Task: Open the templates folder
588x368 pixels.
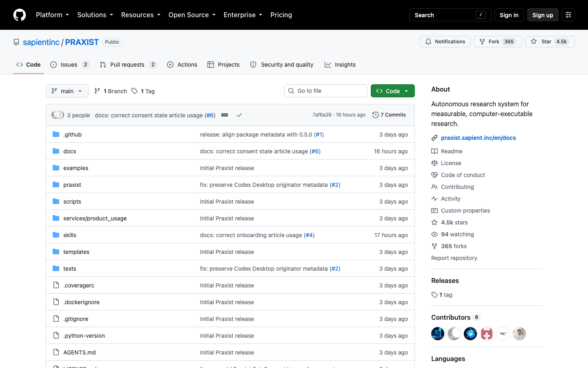Action: (x=76, y=252)
